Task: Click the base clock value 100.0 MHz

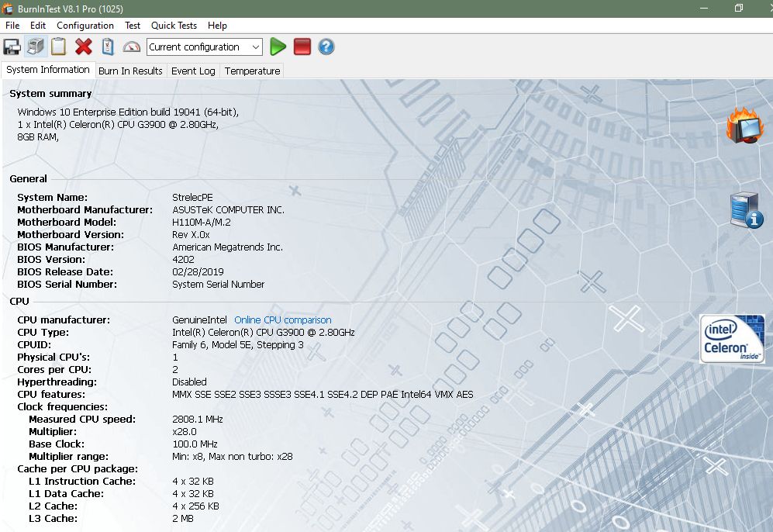Action: tap(195, 444)
